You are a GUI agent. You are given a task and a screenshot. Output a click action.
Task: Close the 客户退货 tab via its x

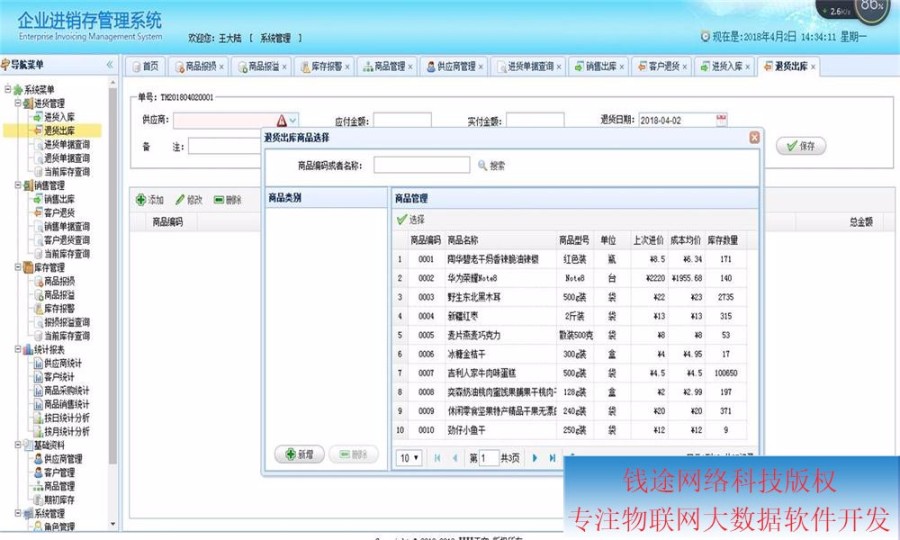pyautogui.click(x=685, y=67)
